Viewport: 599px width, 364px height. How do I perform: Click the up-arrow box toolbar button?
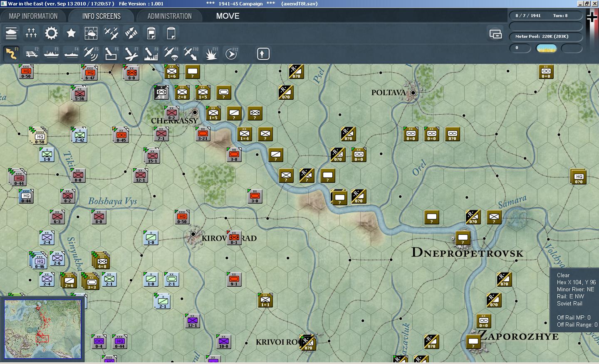click(x=263, y=54)
